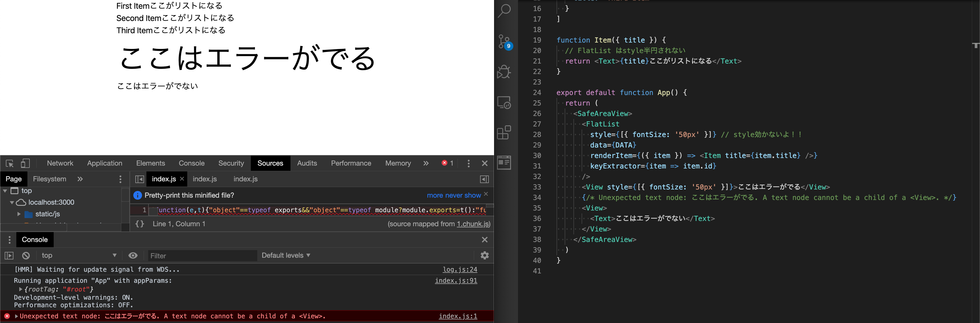
Task: Open the Remote Explorer icon
Action: coord(505,102)
